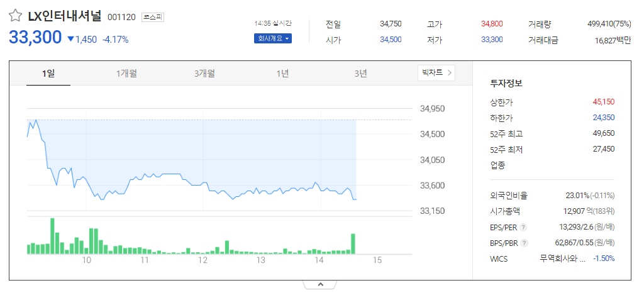The width and height of the screenshot is (644, 295).
Task: Click the 시가총액 value 12,907 억
Action: pos(577,211)
